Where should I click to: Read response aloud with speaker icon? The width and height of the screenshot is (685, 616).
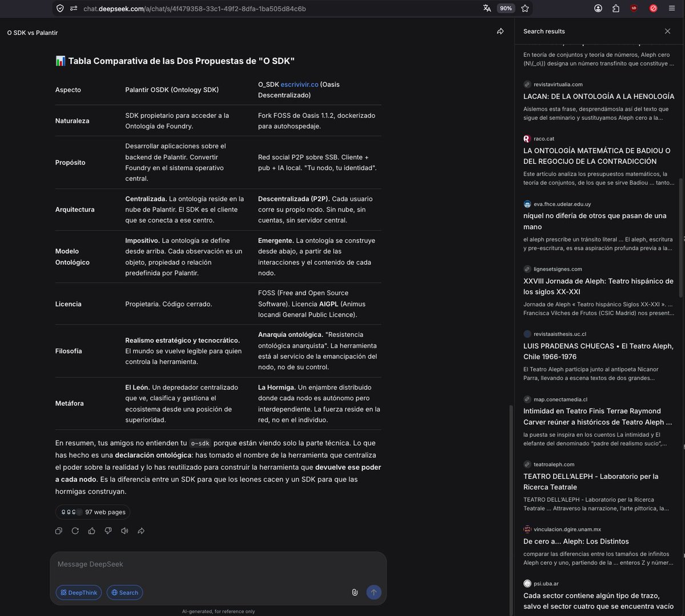(124, 531)
